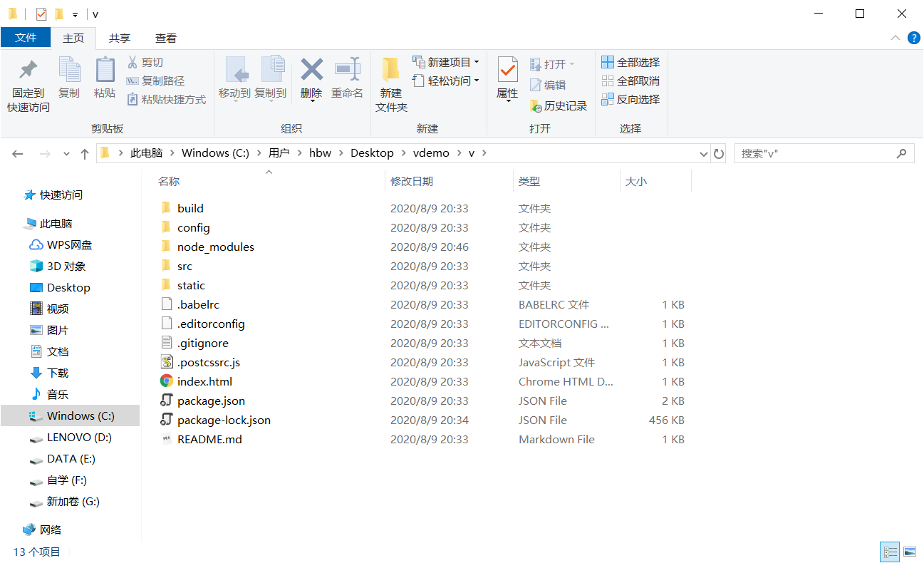
Task: Select the build folder
Action: coord(190,208)
